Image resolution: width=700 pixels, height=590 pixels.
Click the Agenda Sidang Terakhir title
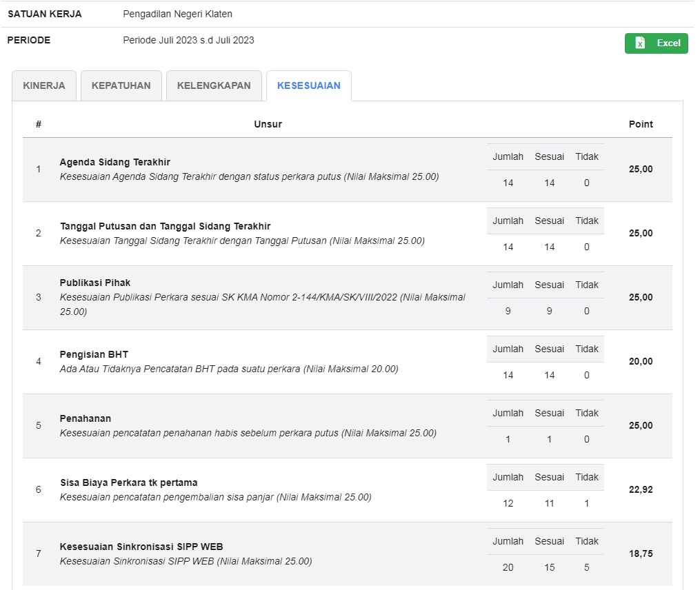(x=114, y=162)
